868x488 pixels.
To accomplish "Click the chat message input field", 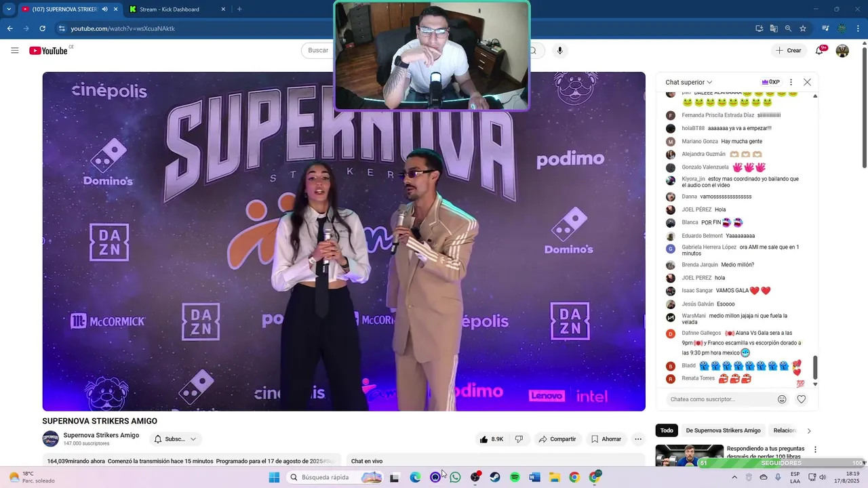I will [x=719, y=399].
